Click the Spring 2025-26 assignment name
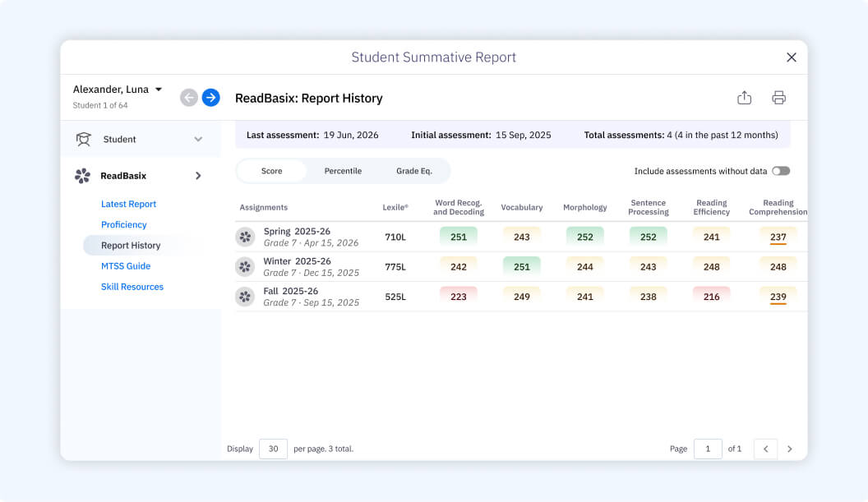This screenshot has height=502, width=868. 297,232
